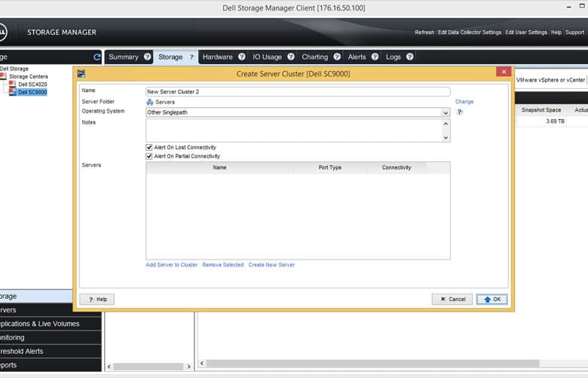Open Edit Data Collector Settings
This screenshot has width=588, height=378.
470,32
